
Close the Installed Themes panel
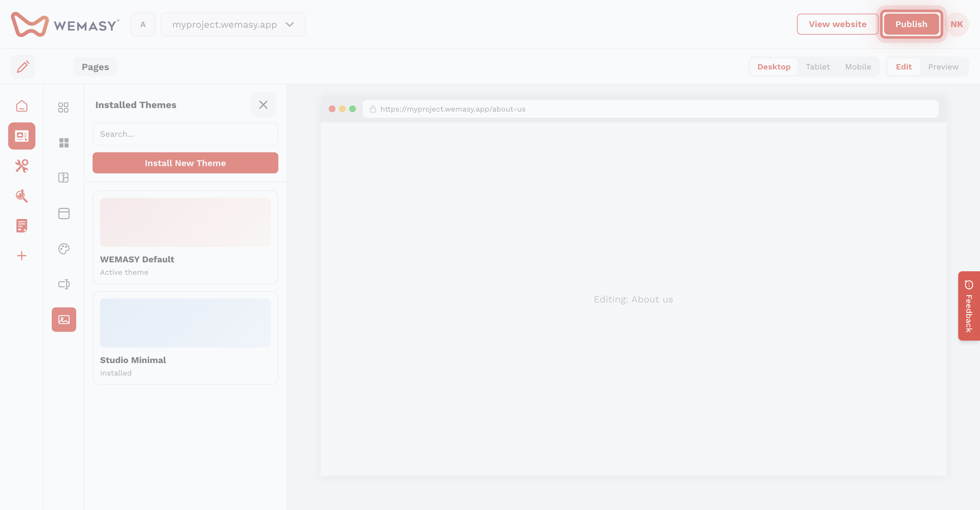263,105
